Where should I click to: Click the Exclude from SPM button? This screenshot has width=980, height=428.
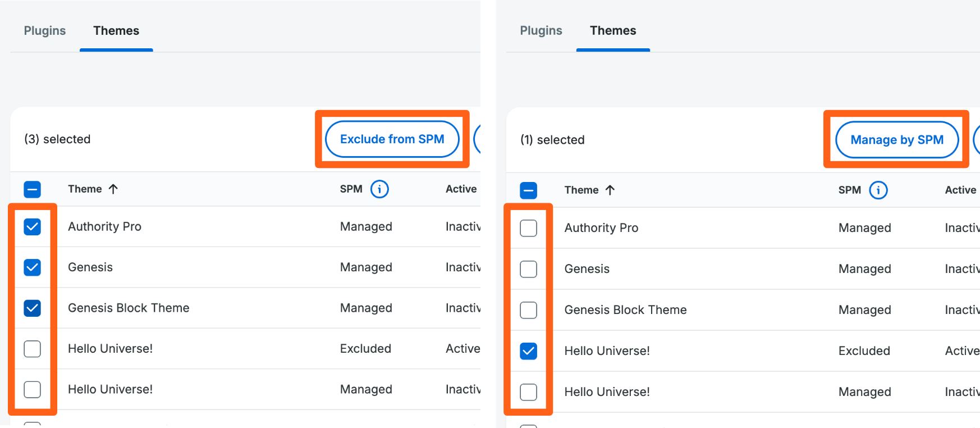[392, 139]
